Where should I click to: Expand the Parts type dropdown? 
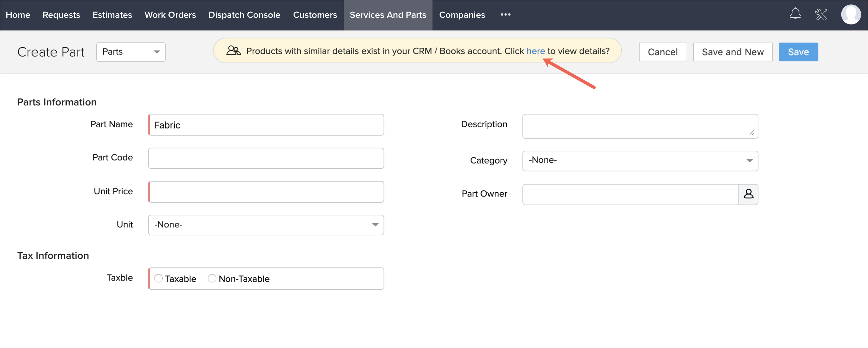pyautogui.click(x=131, y=52)
